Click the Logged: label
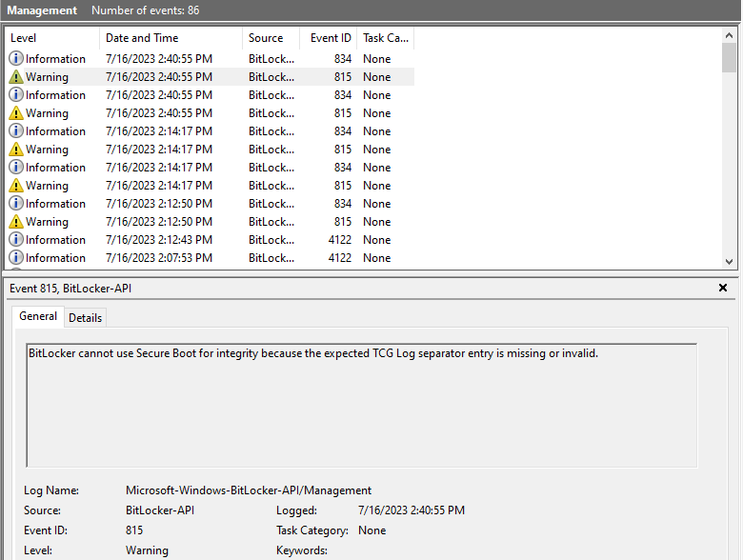This screenshot has height=560, width=743. pos(296,510)
